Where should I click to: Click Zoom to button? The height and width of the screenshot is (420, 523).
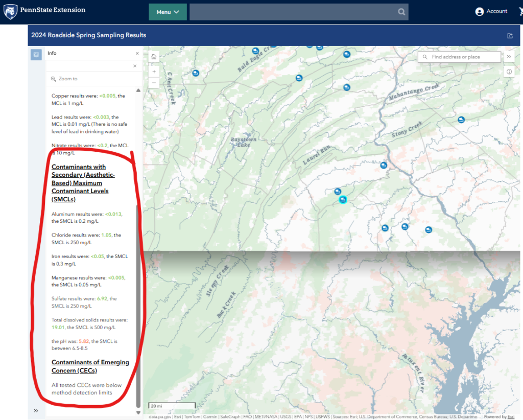pyautogui.click(x=64, y=79)
